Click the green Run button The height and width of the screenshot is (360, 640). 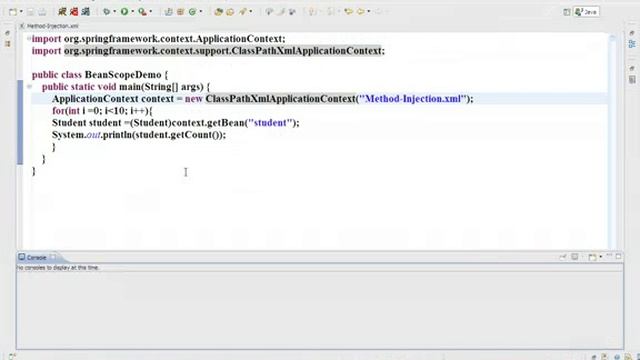[x=124, y=12]
